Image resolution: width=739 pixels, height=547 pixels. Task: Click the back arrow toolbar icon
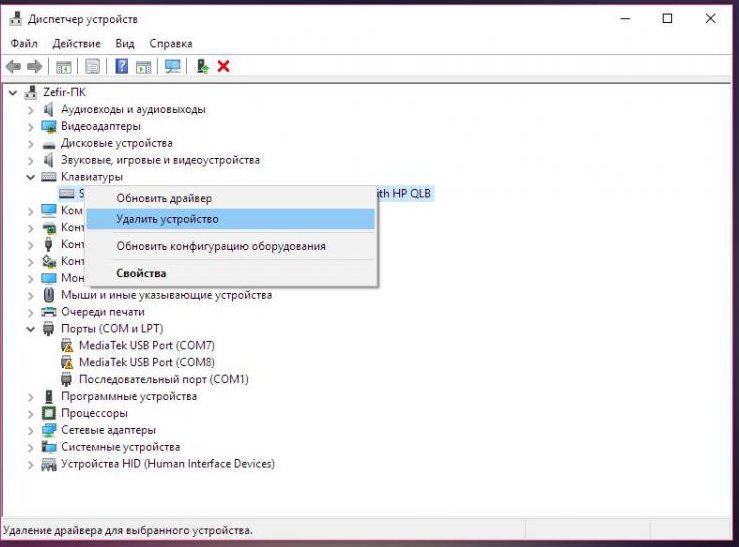tap(13, 67)
